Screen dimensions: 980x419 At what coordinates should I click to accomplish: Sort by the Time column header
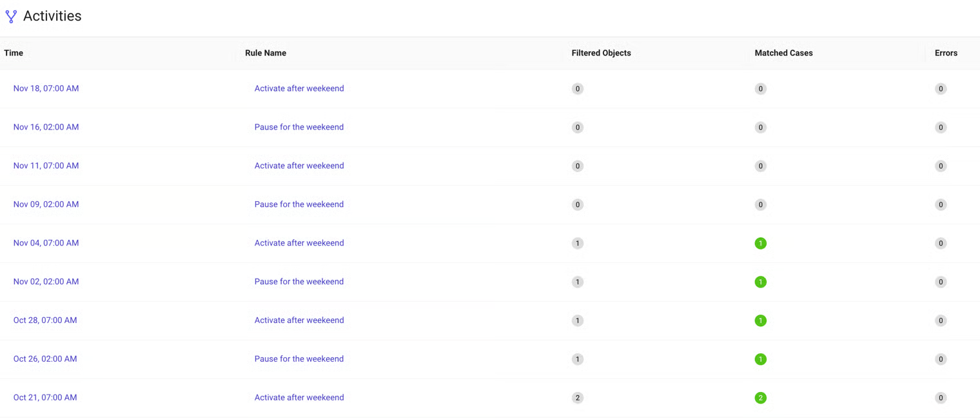pos(14,53)
